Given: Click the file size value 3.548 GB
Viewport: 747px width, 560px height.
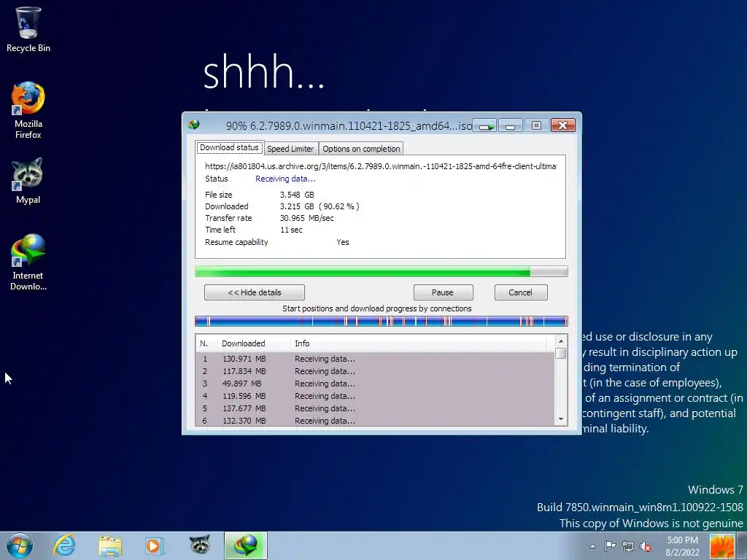Looking at the screenshot, I should coord(297,195).
